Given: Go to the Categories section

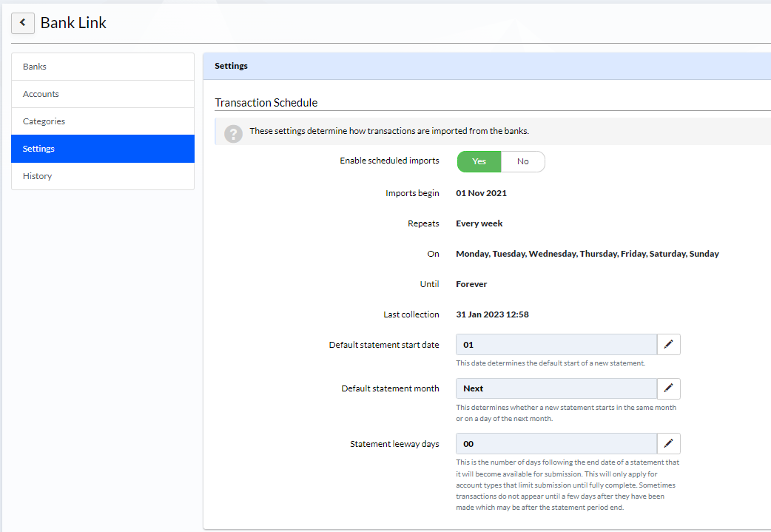Looking at the screenshot, I should point(103,121).
